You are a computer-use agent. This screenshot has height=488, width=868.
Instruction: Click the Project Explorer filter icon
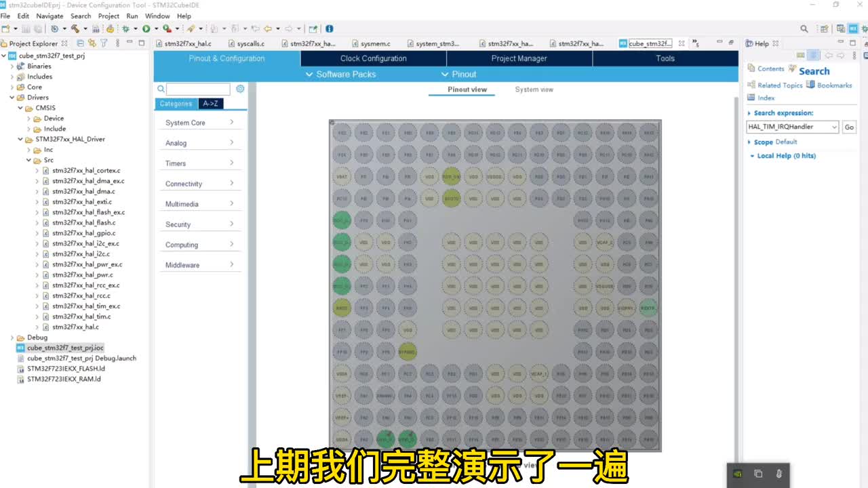pos(104,43)
